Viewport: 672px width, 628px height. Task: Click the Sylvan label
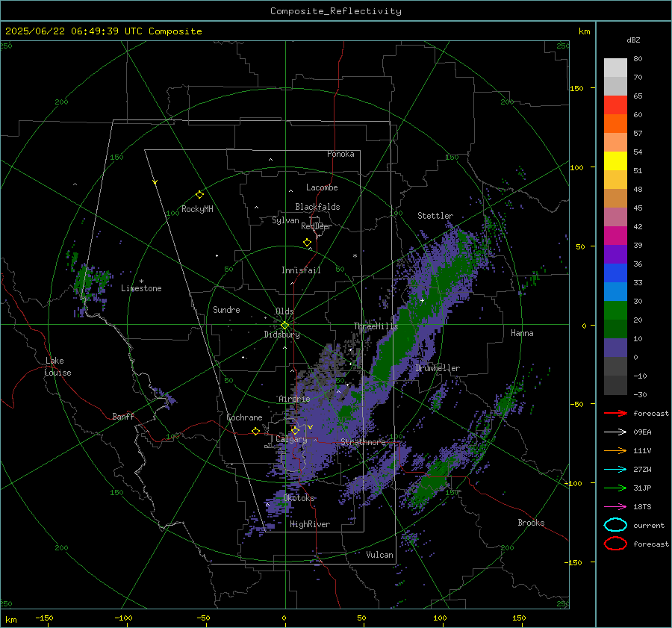click(285, 220)
